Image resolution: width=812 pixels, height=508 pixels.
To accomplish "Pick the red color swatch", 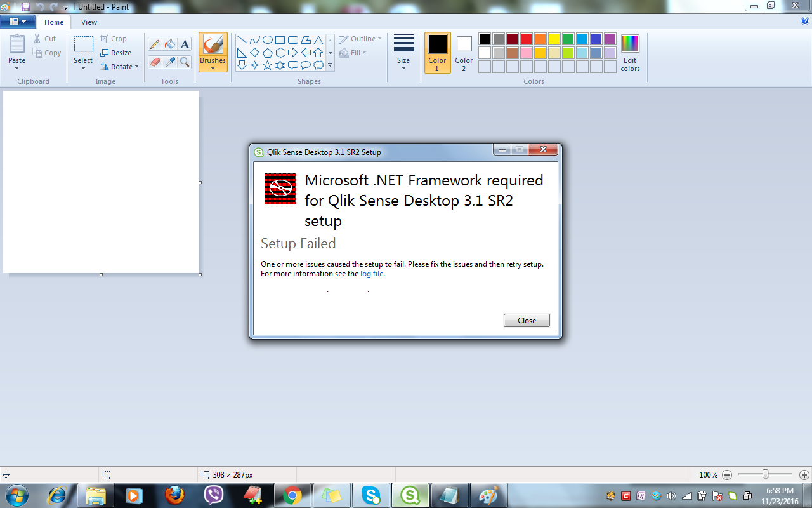I will tap(526, 39).
